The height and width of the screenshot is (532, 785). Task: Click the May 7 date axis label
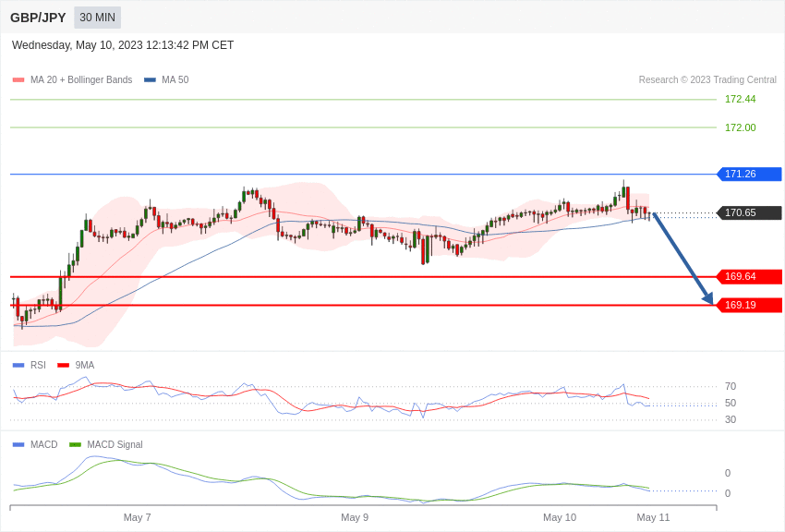pyautogui.click(x=138, y=517)
